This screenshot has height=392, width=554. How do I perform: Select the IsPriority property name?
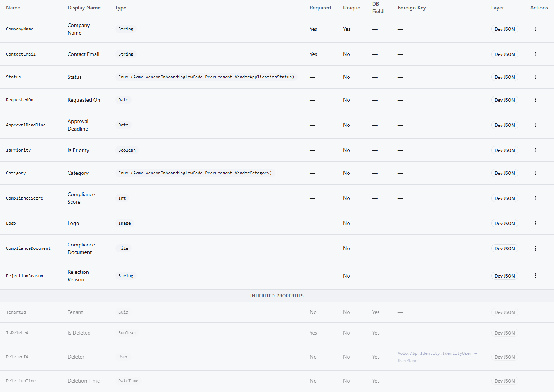point(18,150)
